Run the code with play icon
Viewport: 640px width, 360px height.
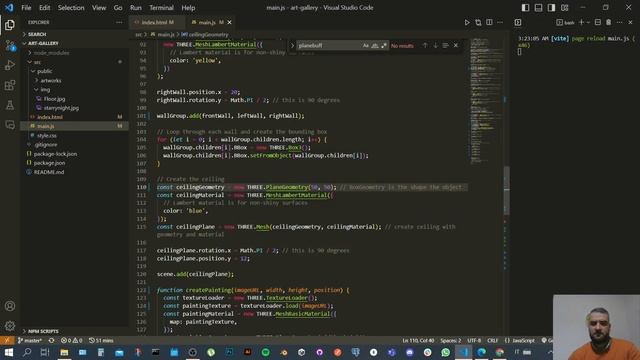[467, 22]
